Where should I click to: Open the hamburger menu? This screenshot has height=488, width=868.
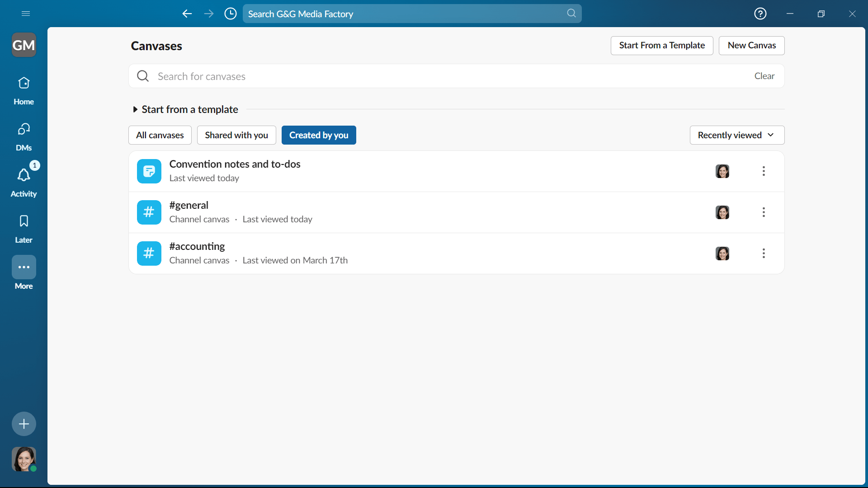click(x=26, y=14)
